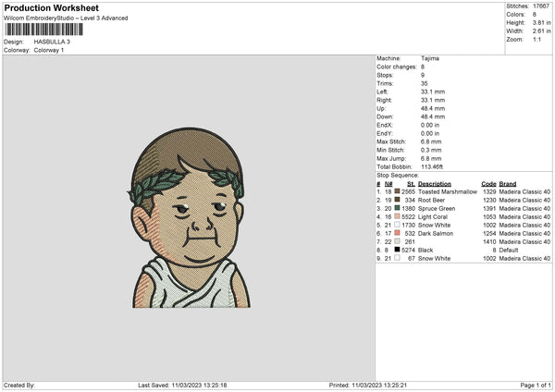
Task: Click the 'Code' column header
Action: 488,184
